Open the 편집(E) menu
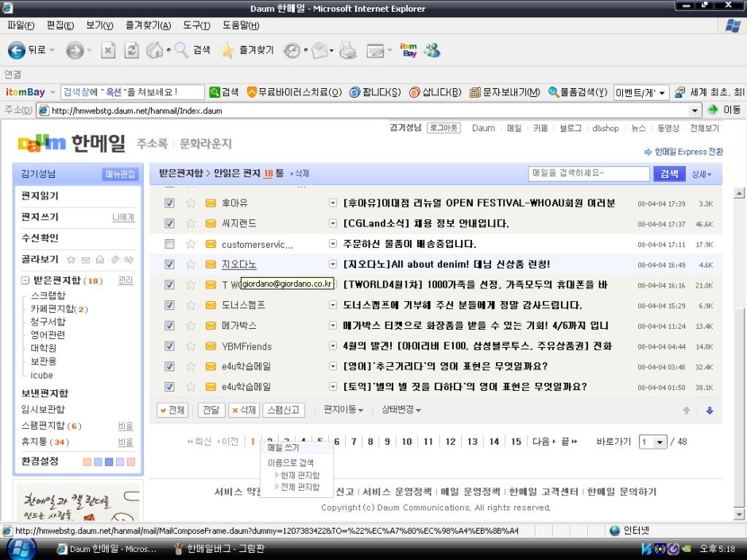The image size is (747, 560). (x=60, y=25)
